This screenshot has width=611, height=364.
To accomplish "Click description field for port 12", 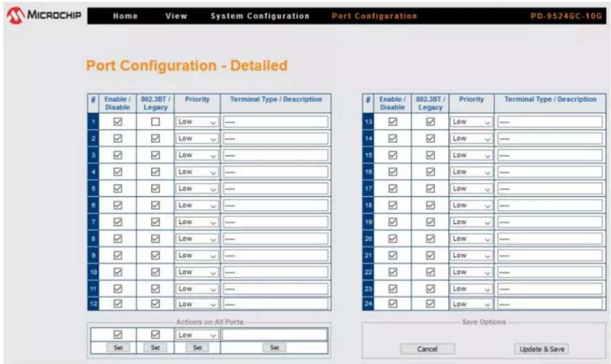I will pyautogui.click(x=276, y=304).
